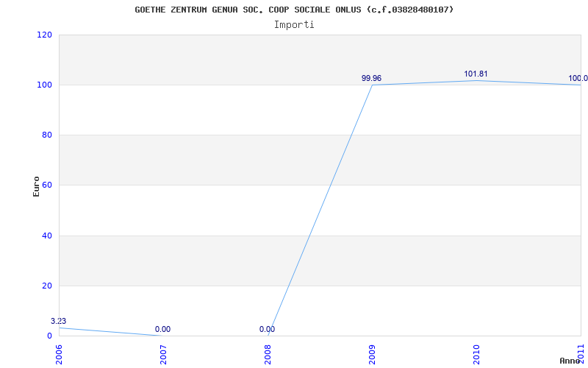
Task: Click the 99.96 data point label
Action: pyautogui.click(x=371, y=78)
